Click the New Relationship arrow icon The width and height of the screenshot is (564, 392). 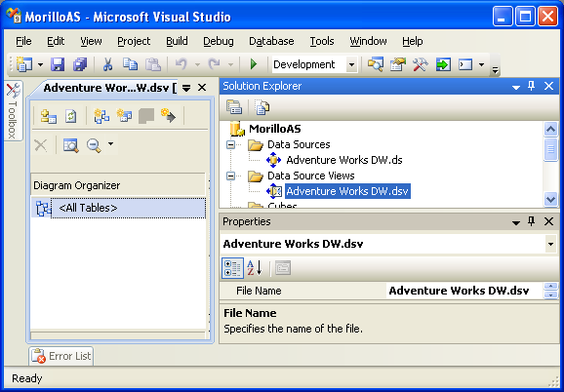pos(169,116)
